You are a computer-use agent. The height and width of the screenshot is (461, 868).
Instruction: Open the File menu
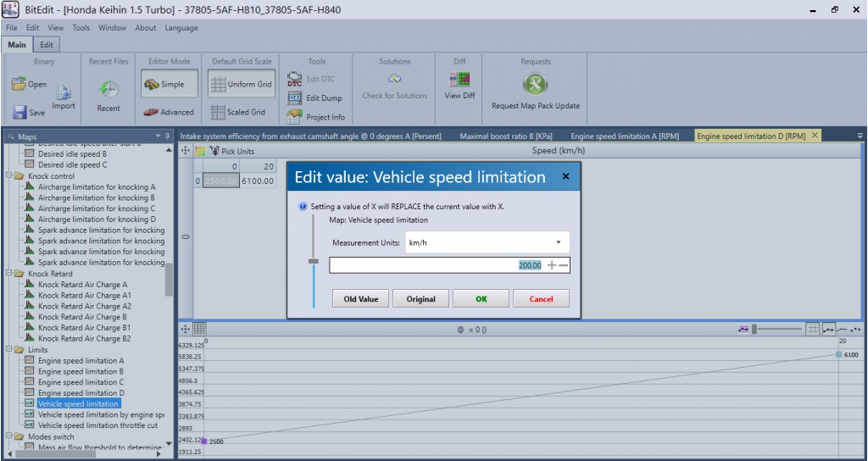tap(12, 28)
